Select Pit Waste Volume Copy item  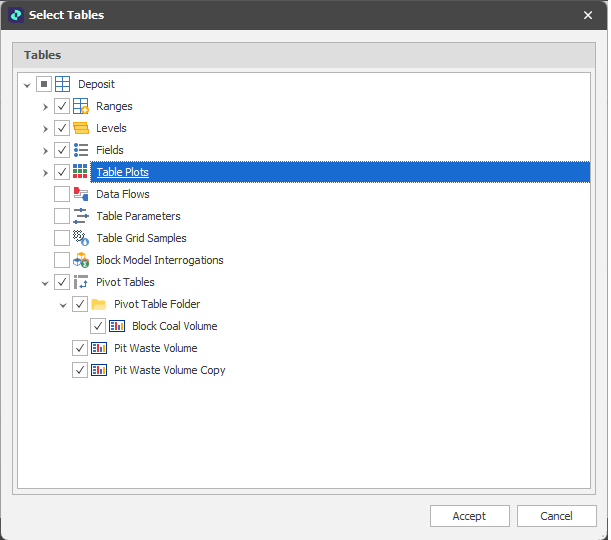coord(169,370)
